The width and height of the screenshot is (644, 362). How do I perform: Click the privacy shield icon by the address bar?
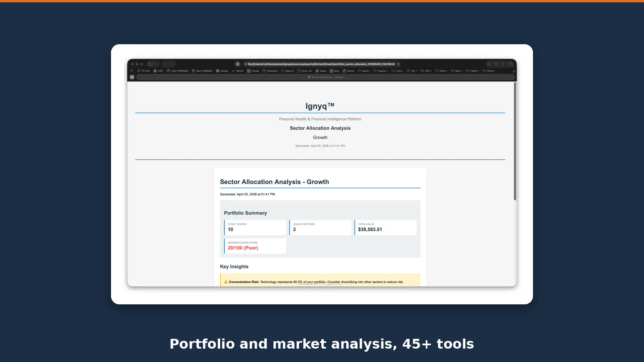coord(237,64)
